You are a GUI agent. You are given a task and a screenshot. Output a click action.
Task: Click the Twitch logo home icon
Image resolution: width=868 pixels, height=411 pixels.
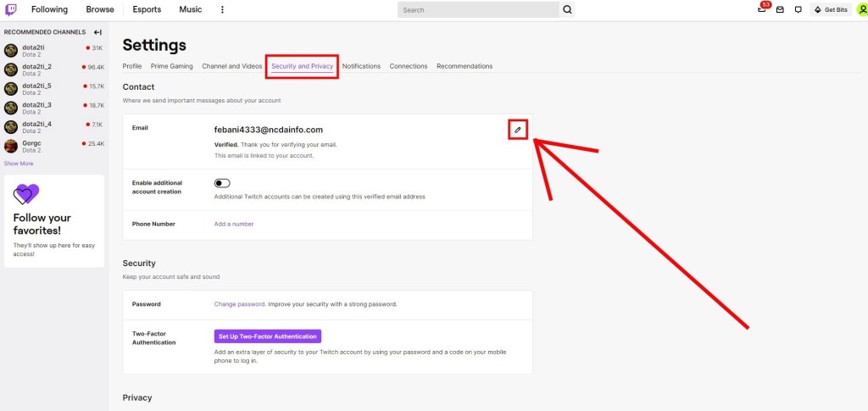(x=11, y=10)
